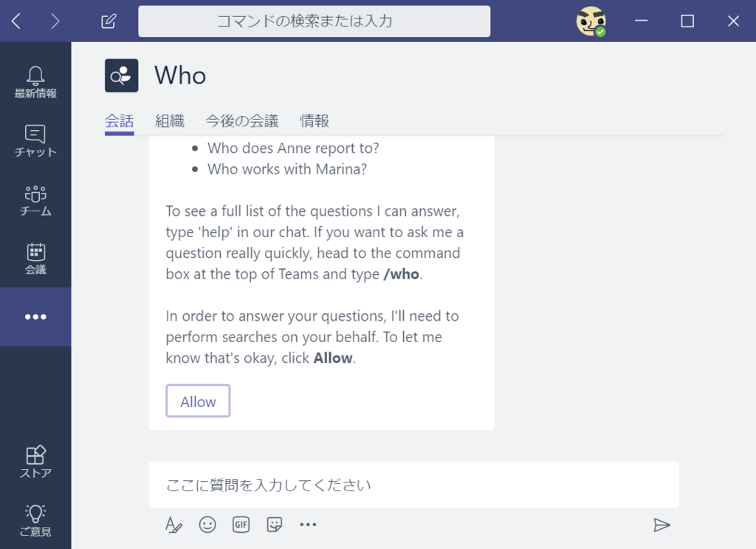This screenshot has width=756, height=549.
Task: Open the GIF picker
Action: tap(241, 525)
